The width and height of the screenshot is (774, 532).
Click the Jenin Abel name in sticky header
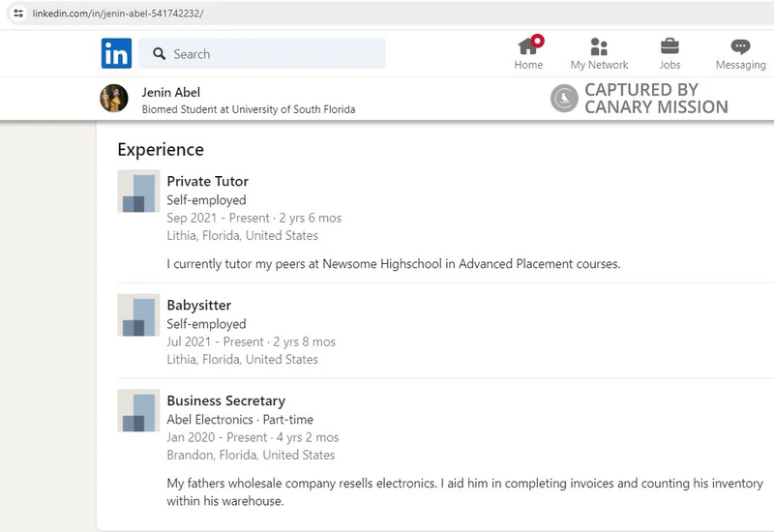pos(171,92)
